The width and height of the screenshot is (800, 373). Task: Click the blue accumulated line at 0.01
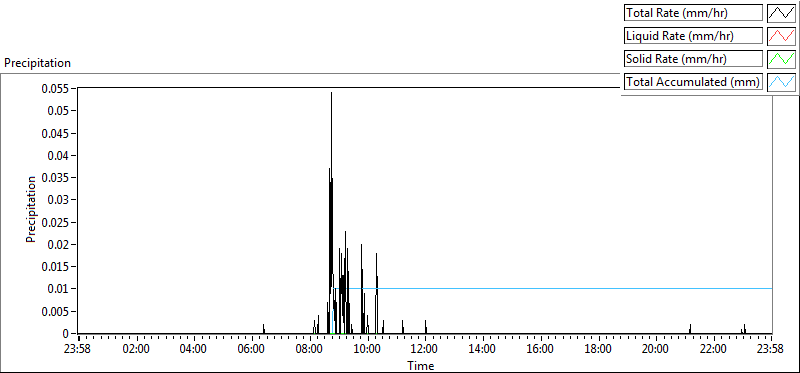pos(561,288)
